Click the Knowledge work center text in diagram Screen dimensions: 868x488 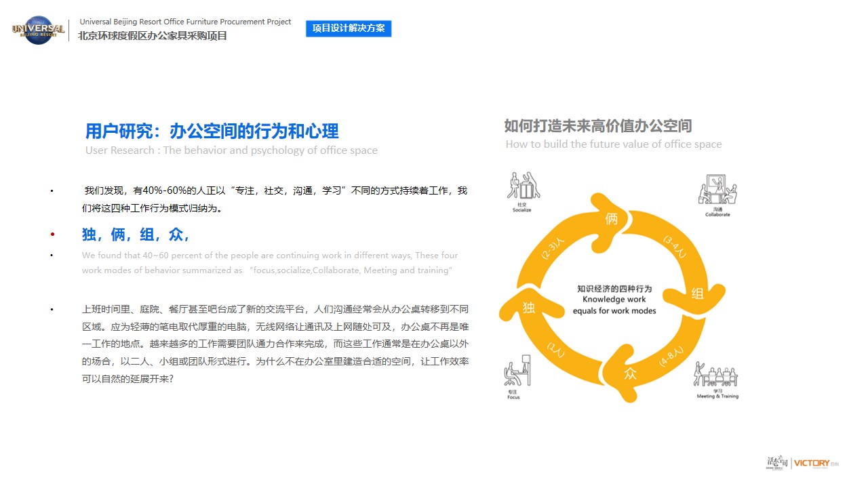614,299
